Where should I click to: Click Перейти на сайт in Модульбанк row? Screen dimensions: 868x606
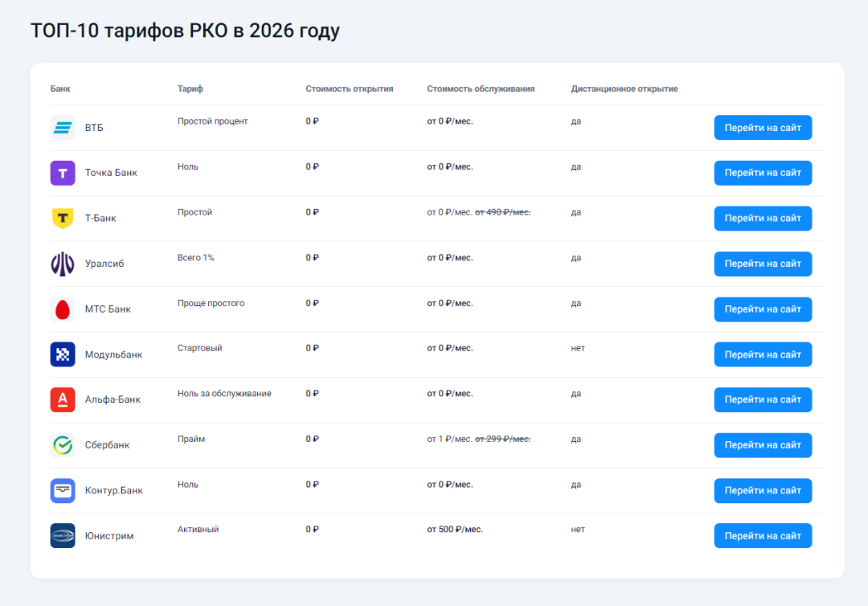[x=763, y=354]
